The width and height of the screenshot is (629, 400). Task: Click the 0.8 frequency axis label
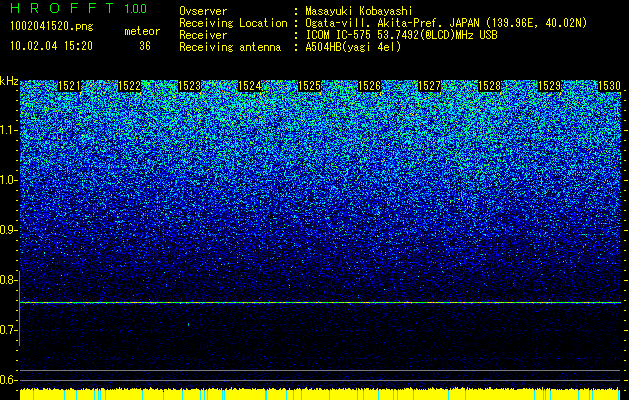[9, 280]
